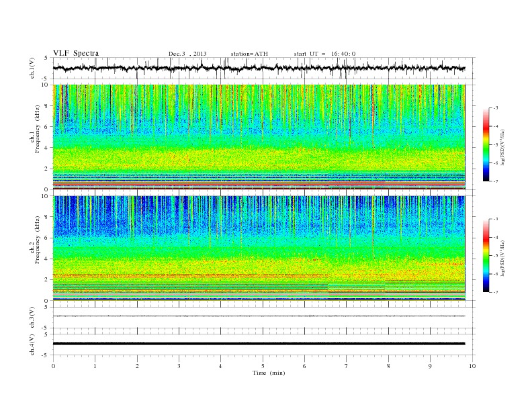Click time axis tick label "2"
The height and width of the screenshot is (411, 532).
[x=137, y=366]
